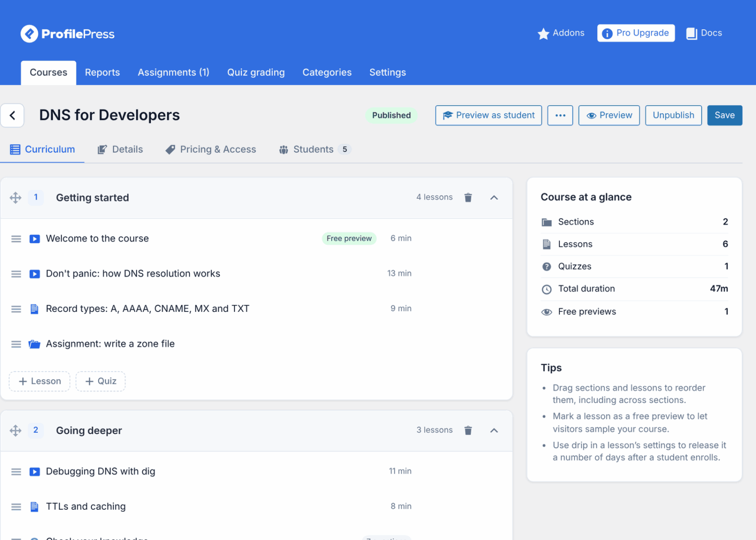Image resolution: width=756 pixels, height=540 pixels.
Task: Open the Docs link
Action: click(704, 33)
